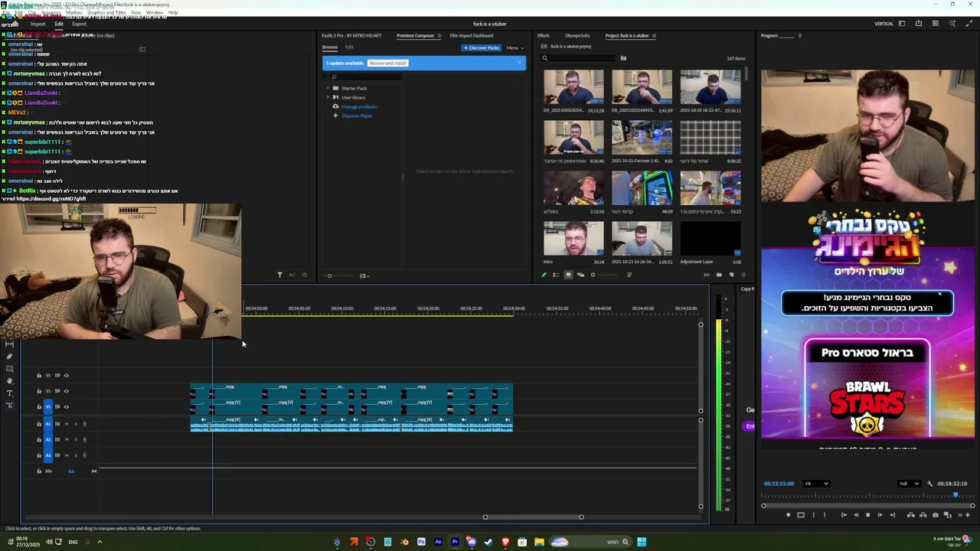Step back one frame
The width and height of the screenshot is (980, 551).
[856, 515]
